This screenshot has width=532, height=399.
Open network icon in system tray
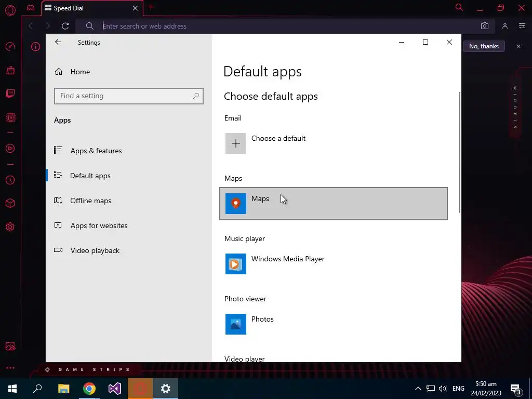431,389
